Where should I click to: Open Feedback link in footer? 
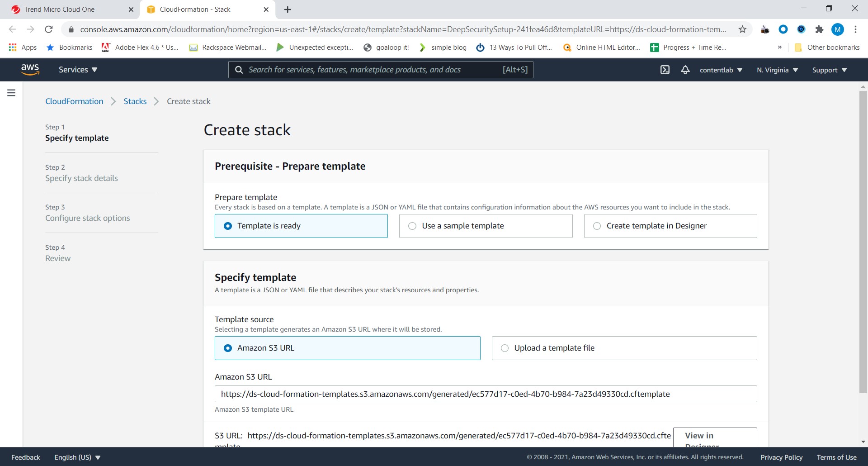(x=26, y=457)
